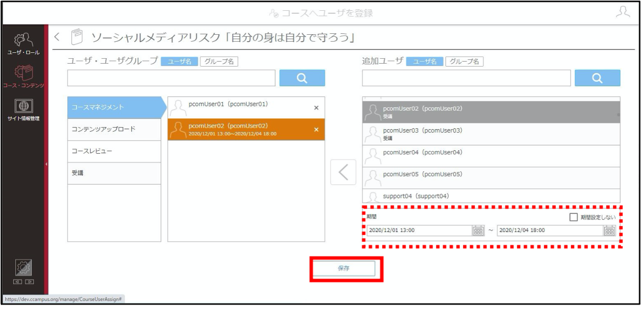Viewport: 644px width, 318px height.
Task: Toggle the 期間設定しない checkbox
Action: 573,217
